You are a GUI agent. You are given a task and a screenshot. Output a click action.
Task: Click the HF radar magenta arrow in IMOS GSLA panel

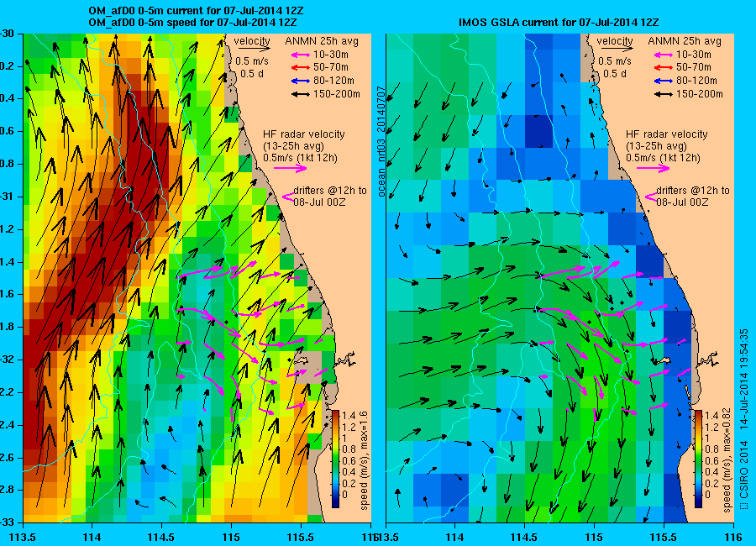654,168
